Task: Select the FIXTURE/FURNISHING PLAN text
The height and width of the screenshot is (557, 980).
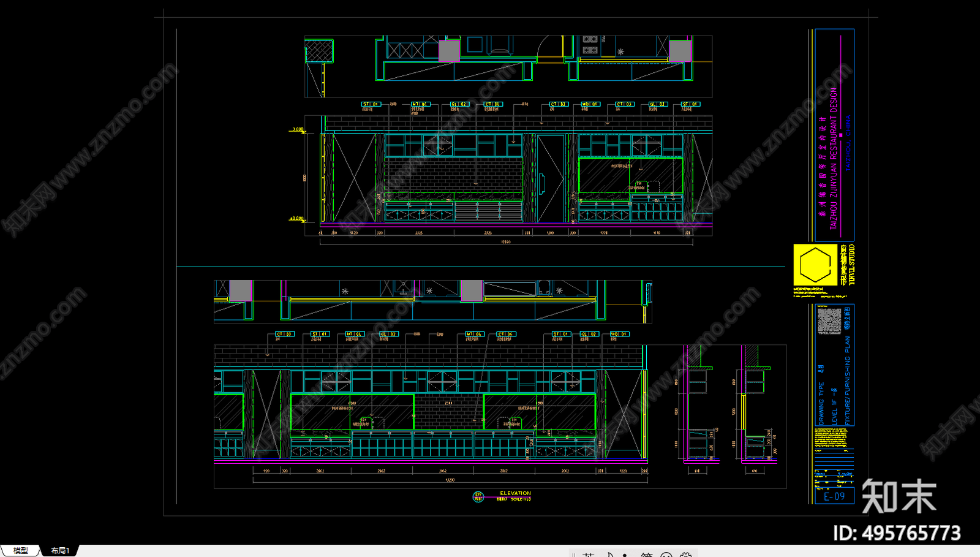Action: [848, 380]
